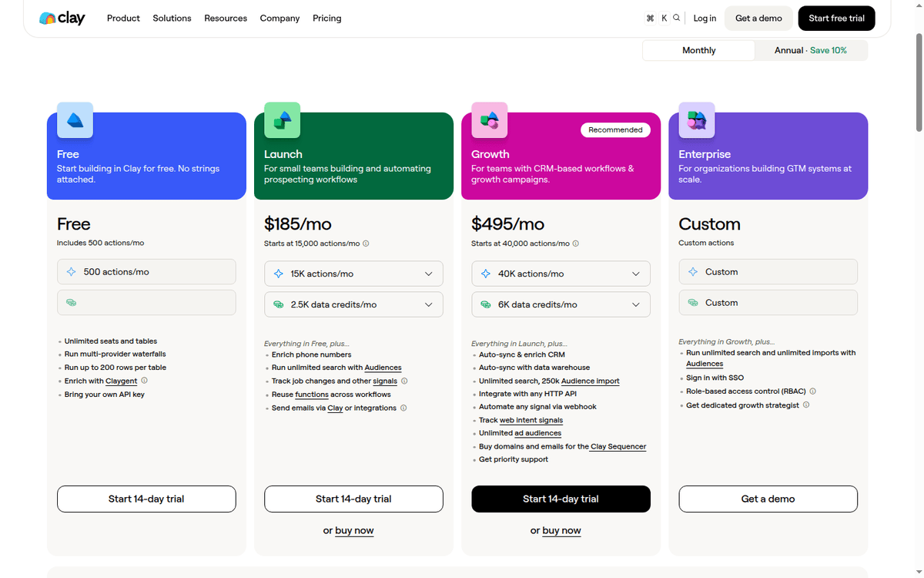The height and width of the screenshot is (578, 924).
Task: Click the credits coin icon in Free plan
Action: click(x=72, y=303)
